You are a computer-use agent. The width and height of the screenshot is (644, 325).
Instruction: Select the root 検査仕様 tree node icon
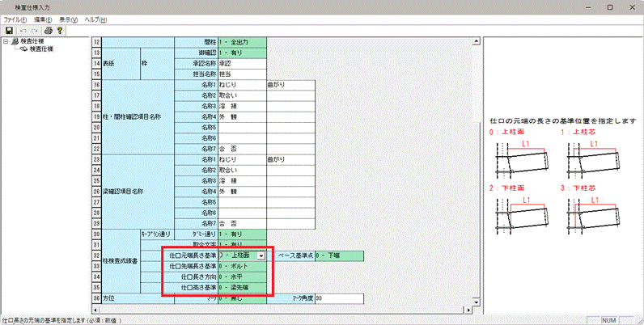tap(14, 41)
